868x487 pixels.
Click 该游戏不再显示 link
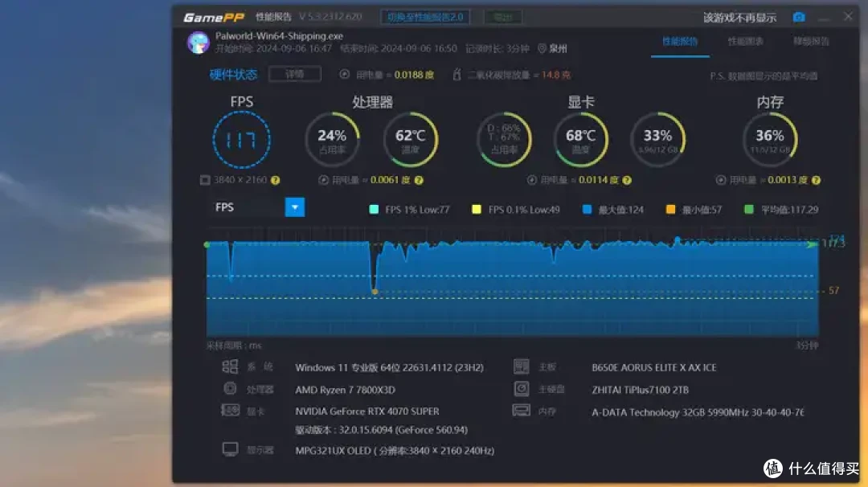click(739, 18)
